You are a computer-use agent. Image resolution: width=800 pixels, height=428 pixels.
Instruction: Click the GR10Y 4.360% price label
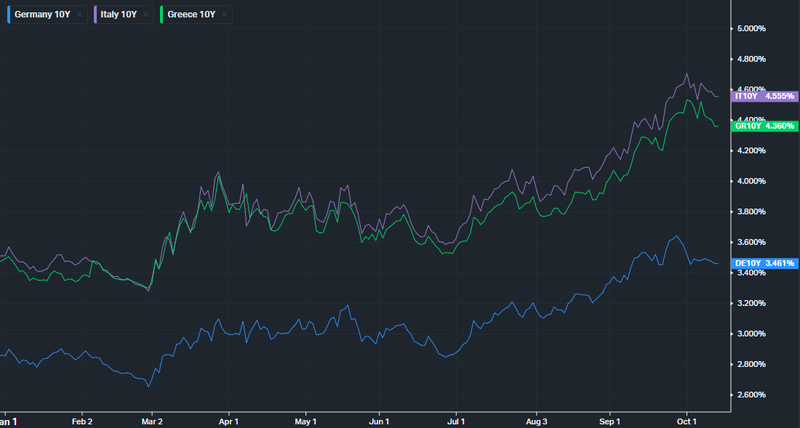click(x=764, y=125)
